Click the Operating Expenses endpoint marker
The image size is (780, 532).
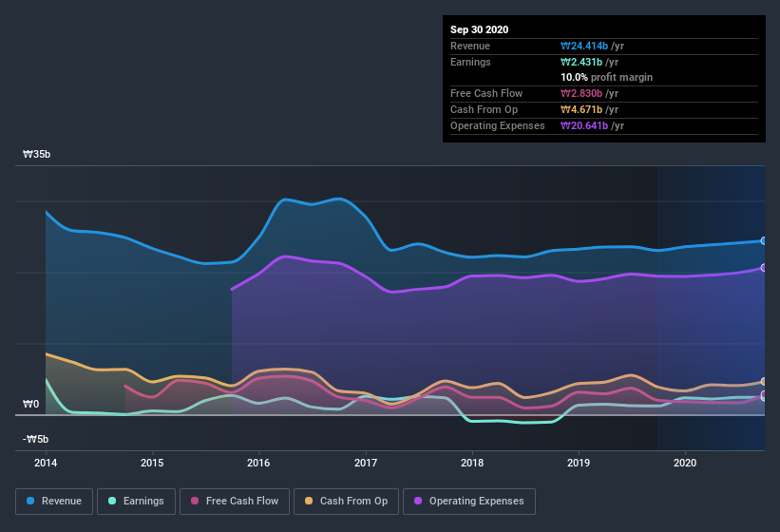tap(764, 268)
